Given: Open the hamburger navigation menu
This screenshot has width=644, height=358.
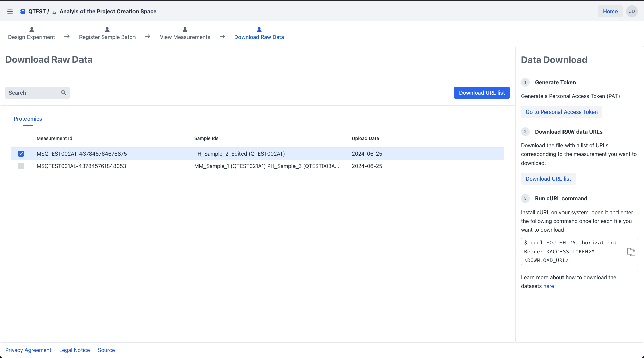Looking at the screenshot, I should pos(10,12).
